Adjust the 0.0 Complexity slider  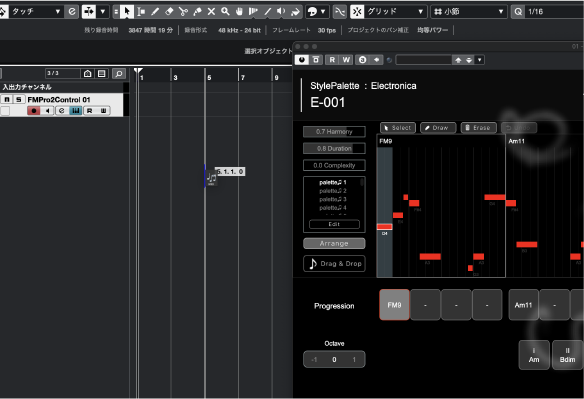point(334,165)
